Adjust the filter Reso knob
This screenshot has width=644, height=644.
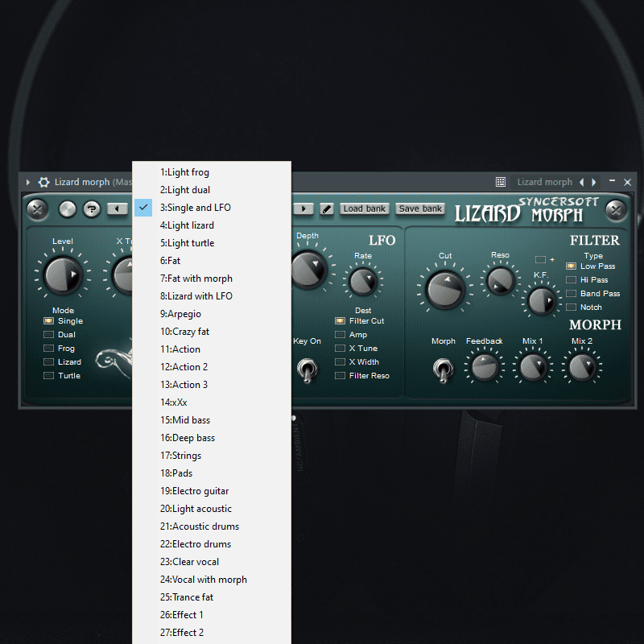(x=500, y=281)
